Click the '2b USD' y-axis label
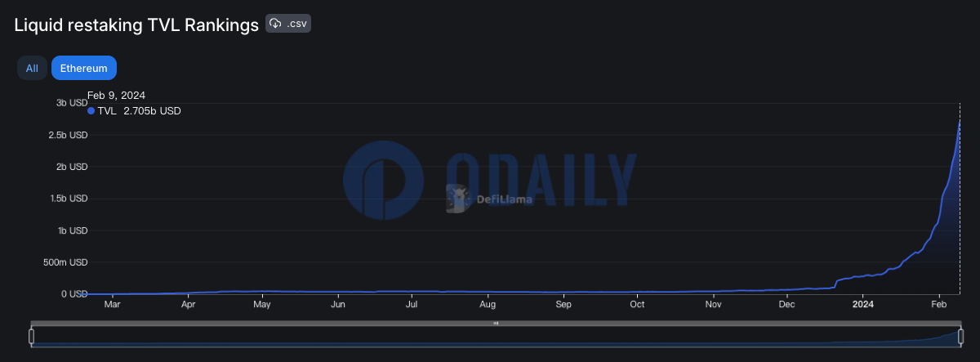This screenshot has width=980, height=362. (x=72, y=167)
